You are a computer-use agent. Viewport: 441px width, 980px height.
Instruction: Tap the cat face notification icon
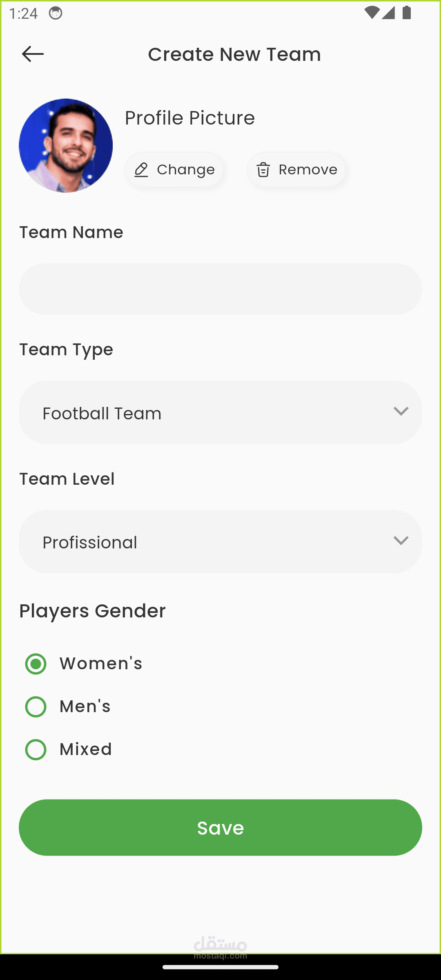click(56, 13)
